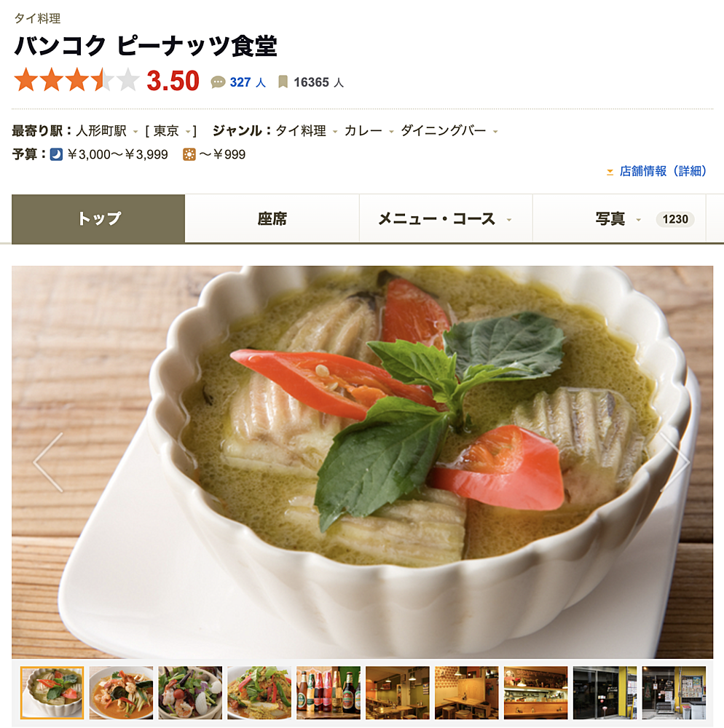The width and height of the screenshot is (724, 728).
Task: Click the bookmark save icon
Action: pyautogui.click(x=283, y=82)
